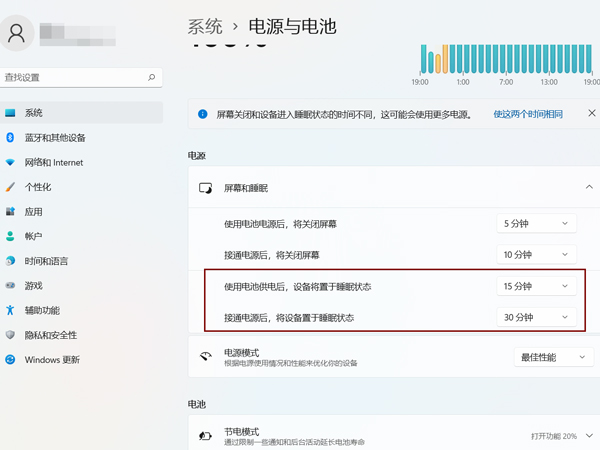Open the 5 分钟 screen-off dropdown
The height and width of the screenshot is (450, 600).
pyautogui.click(x=537, y=224)
